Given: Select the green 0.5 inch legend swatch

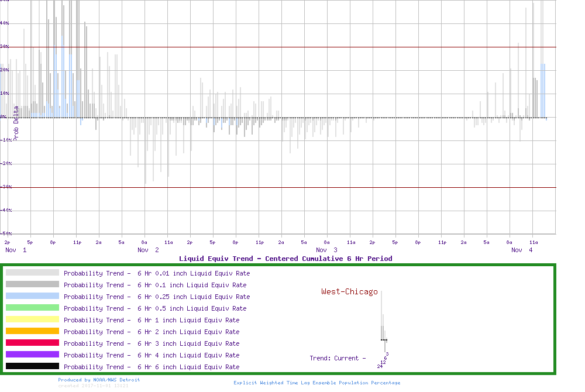Looking at the screenshot, I should tap(32, 308).
